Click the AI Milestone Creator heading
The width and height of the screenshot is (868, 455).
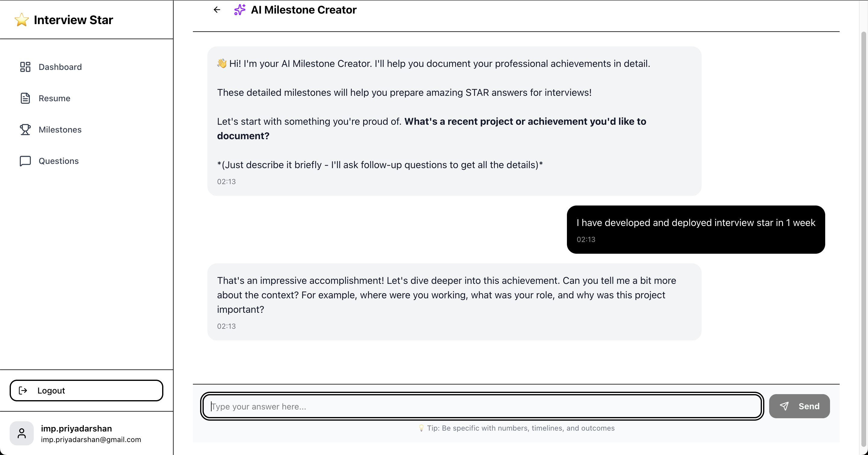tap(303, 10)
